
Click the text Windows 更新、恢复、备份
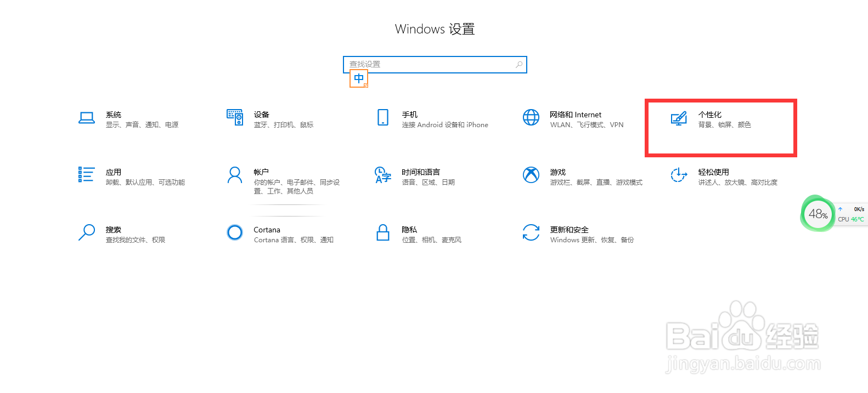(592, 240)
